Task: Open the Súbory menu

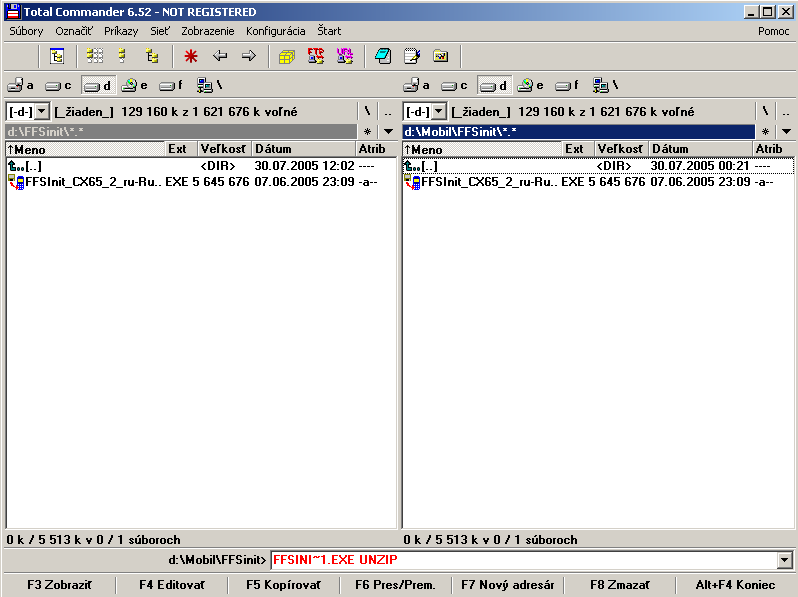Action: tap(26, 31)
